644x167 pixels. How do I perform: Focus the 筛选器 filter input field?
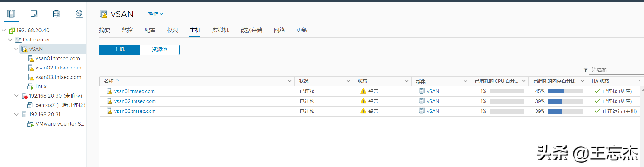click(x=617, y=70)
